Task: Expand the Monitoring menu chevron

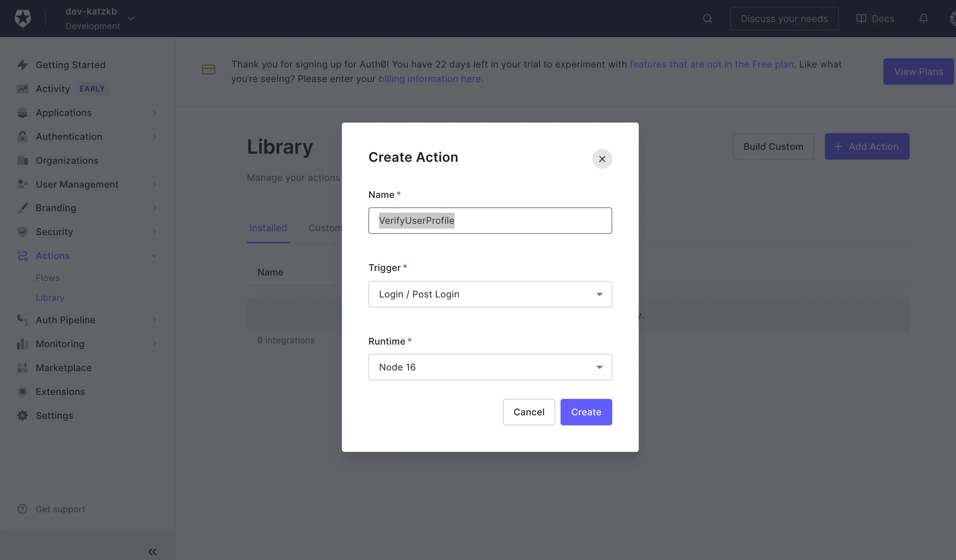Action: (x=154, y=344)
